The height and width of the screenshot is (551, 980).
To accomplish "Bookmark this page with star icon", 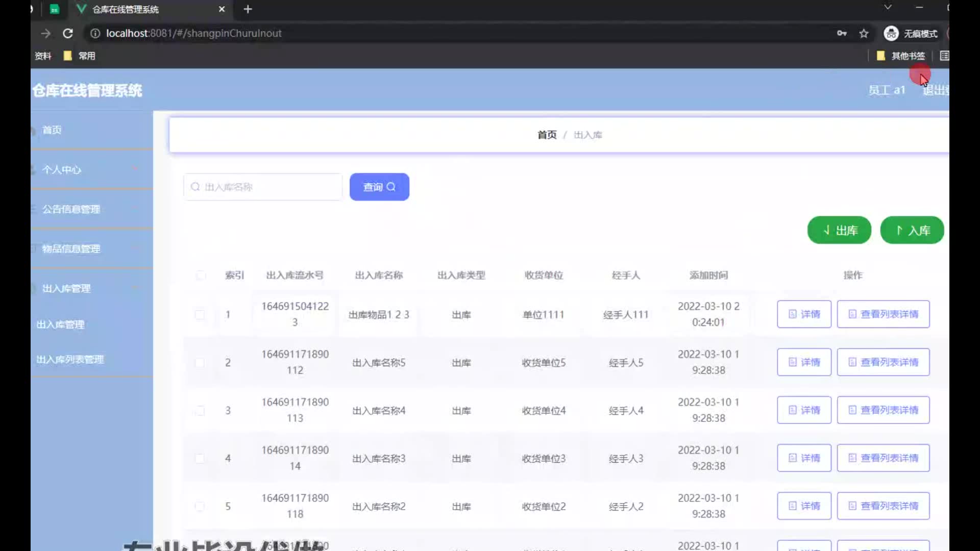I will [864, 33].
